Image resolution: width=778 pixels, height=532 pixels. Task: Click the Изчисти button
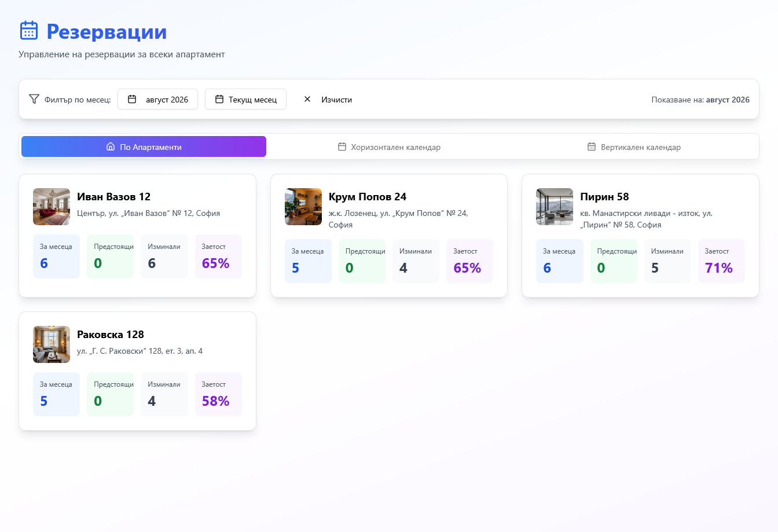click(x=328, y=99)
